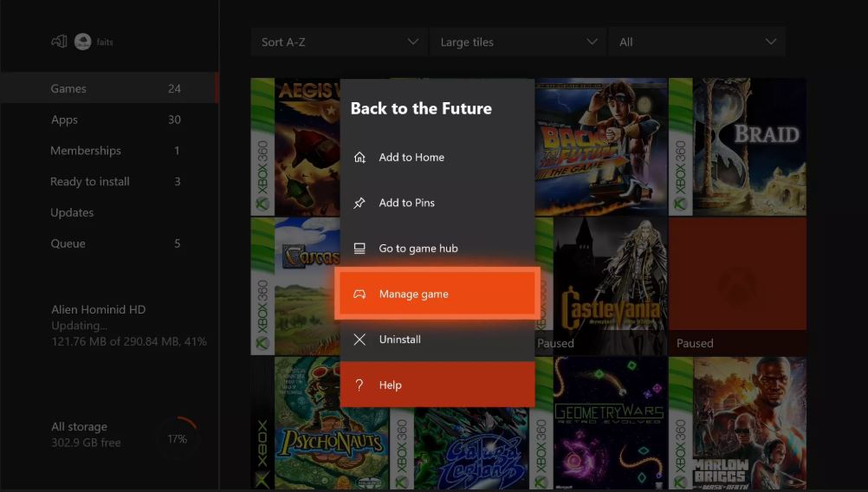This screenshot has height=492, width=868.
Task: Select the Geometry Wars game tile
Action: pyautogui.click(x=599, y=423)
